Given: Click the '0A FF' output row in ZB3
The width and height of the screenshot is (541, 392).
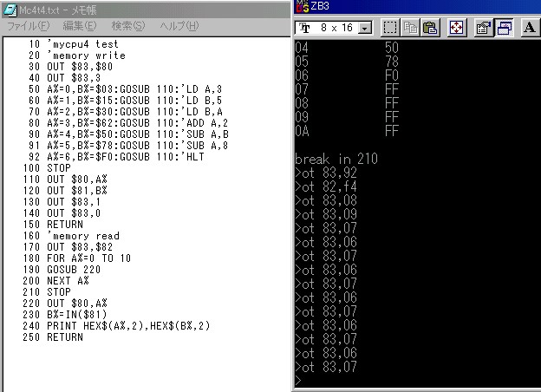Looking at the screenshot, I should pyautogui.click(x=347, y=131).
